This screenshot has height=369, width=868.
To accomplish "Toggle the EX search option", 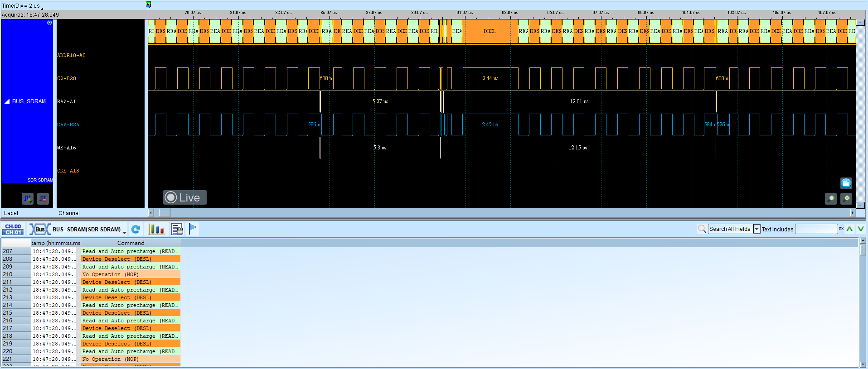I will tap(841, 229).
